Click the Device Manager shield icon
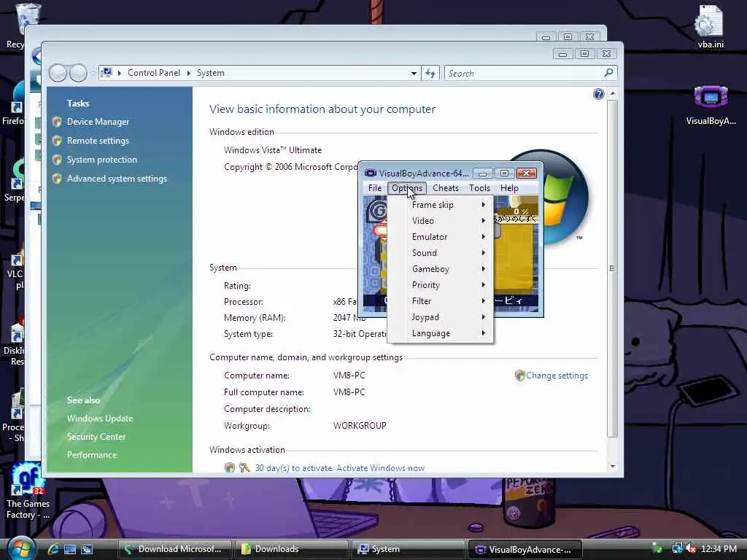This screenshot has width=747, height=560. coord(57,122)
